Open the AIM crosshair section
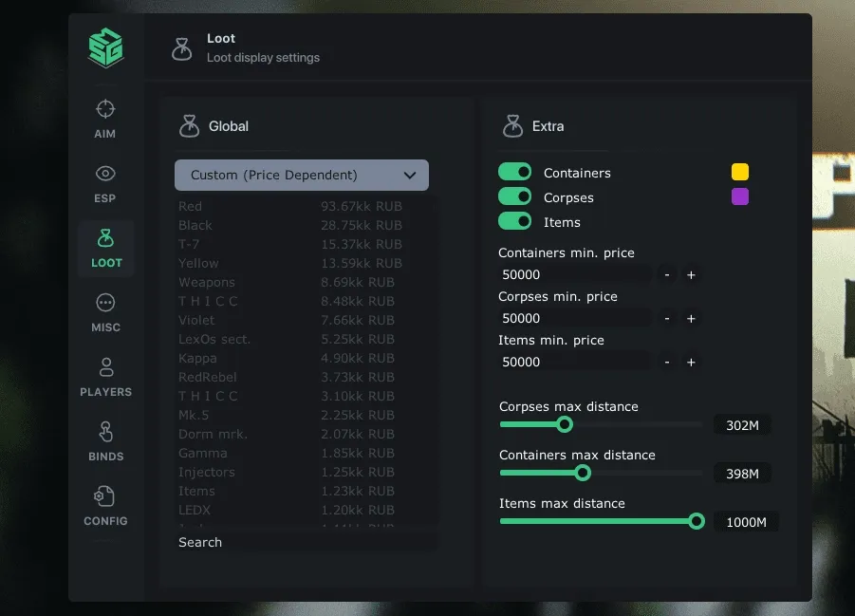Image resolution: width=855 pixels, height=616 pixels. click(105, 119)
